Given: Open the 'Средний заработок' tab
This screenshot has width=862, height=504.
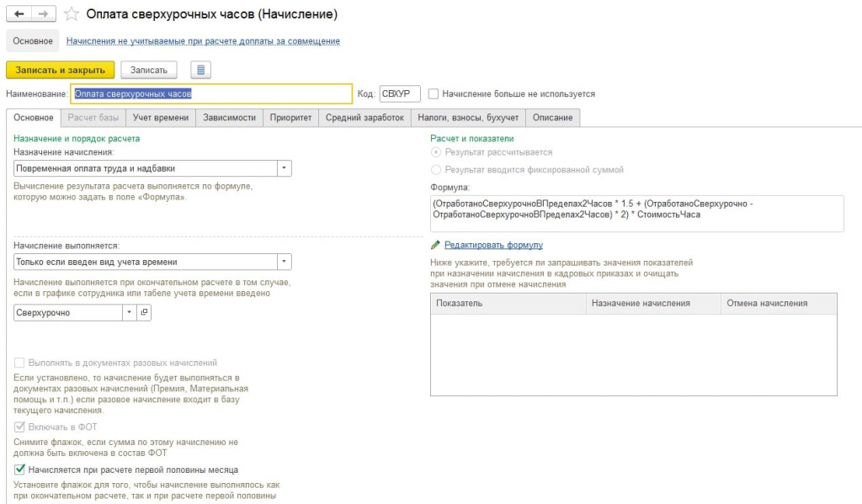Looking at the screenshot, I should click(x=364, y=118).
